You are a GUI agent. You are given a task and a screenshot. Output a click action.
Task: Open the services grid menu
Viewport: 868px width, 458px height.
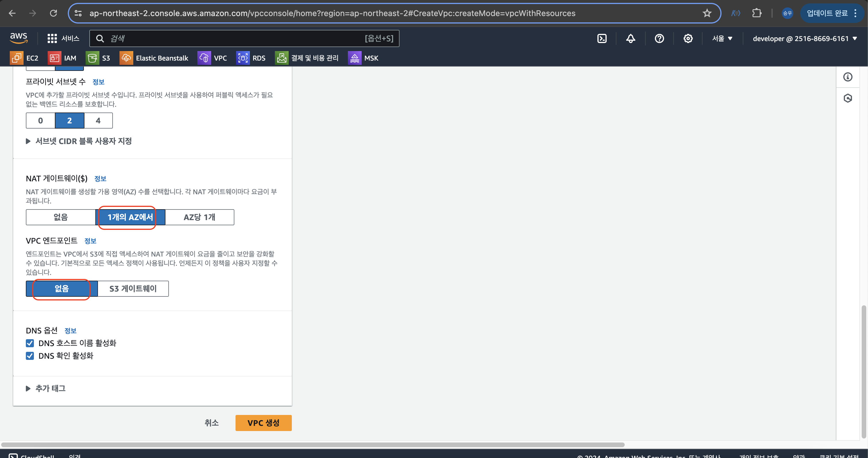[x=52, y=38]
